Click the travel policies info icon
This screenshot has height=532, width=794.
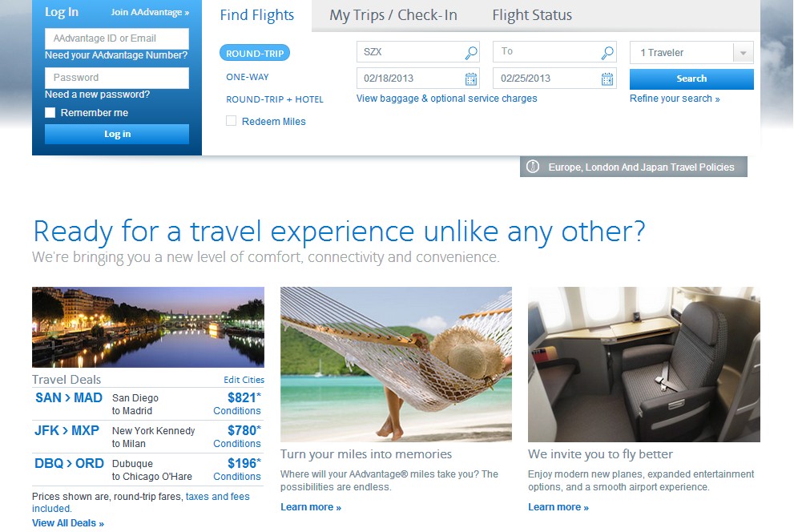point(533,167)
